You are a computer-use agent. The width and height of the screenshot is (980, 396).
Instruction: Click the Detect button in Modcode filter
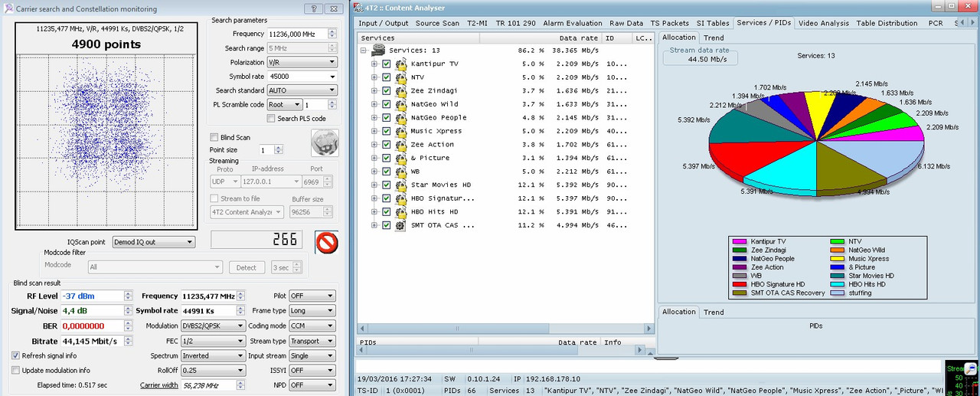[247, 267]
